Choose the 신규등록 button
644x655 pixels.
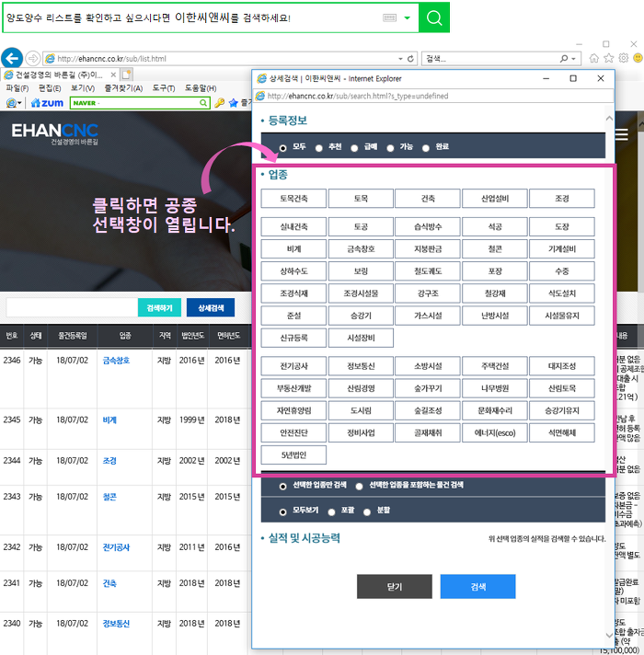point(293,338)
